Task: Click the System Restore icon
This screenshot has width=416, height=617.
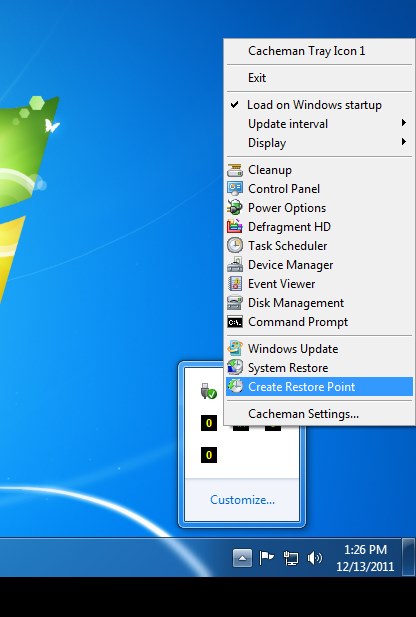Action: point(235,368)
